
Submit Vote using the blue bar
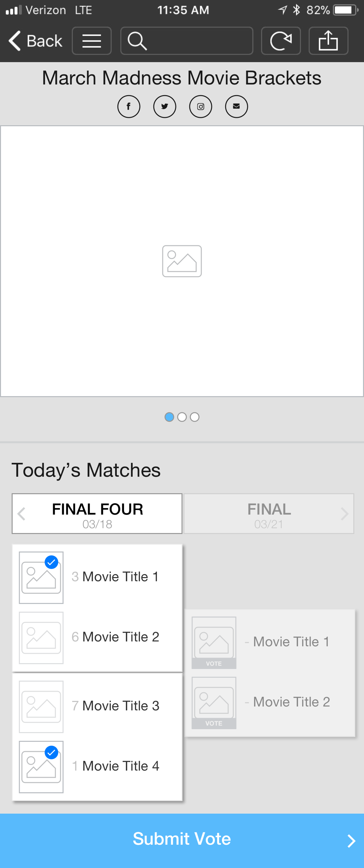(x=182, y=840)
